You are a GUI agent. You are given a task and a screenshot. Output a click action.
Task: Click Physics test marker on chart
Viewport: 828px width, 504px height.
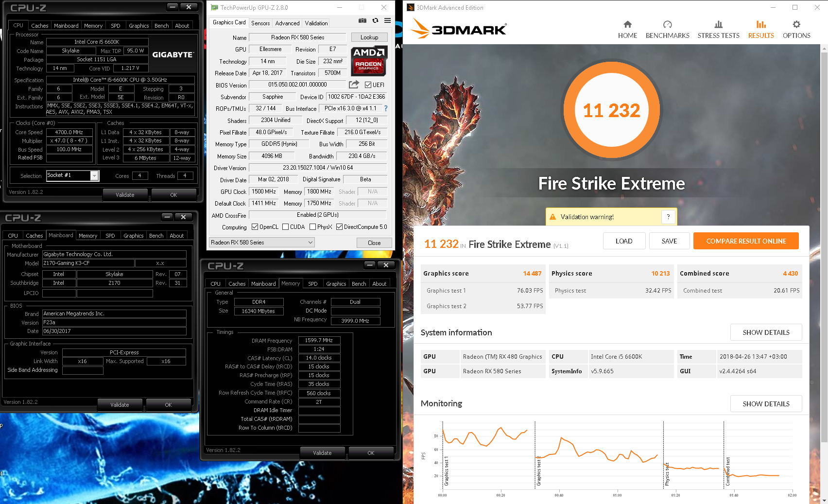(x=667, y=474)
